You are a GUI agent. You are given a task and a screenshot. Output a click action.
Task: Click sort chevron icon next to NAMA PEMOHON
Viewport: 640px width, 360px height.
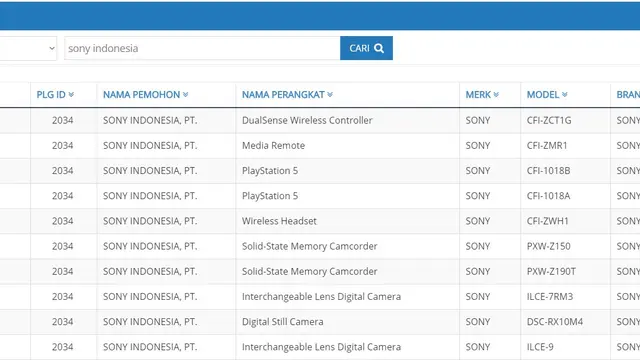(185, 95)
